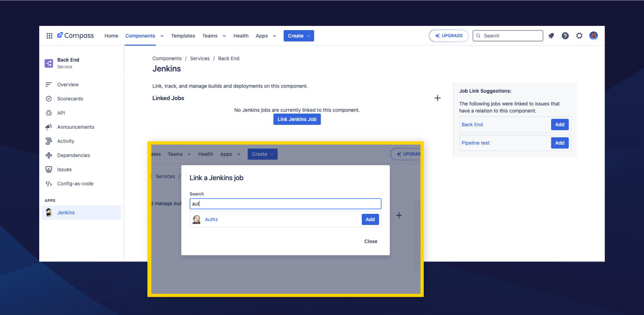Screen dimensions: 644x315
Task: Open notifications bell icon
Action: (x=551, y=36)
